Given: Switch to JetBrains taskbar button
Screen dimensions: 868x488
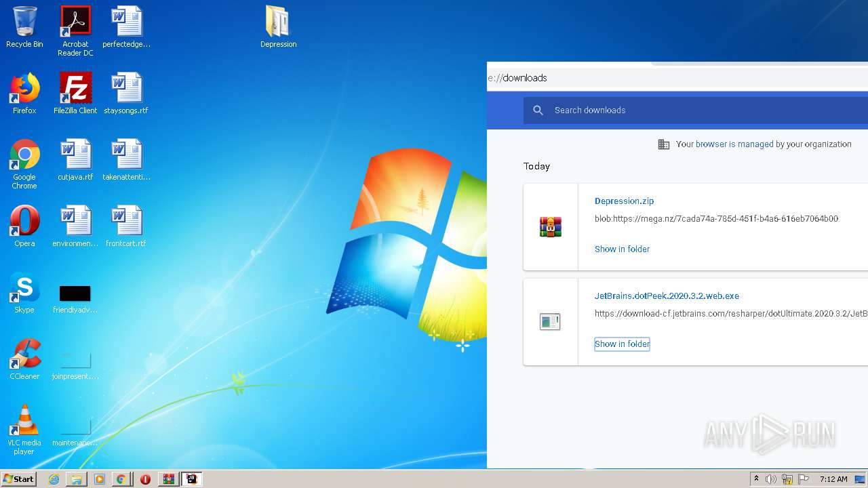Looking at the screenshot, I should (x=192, y=479).
